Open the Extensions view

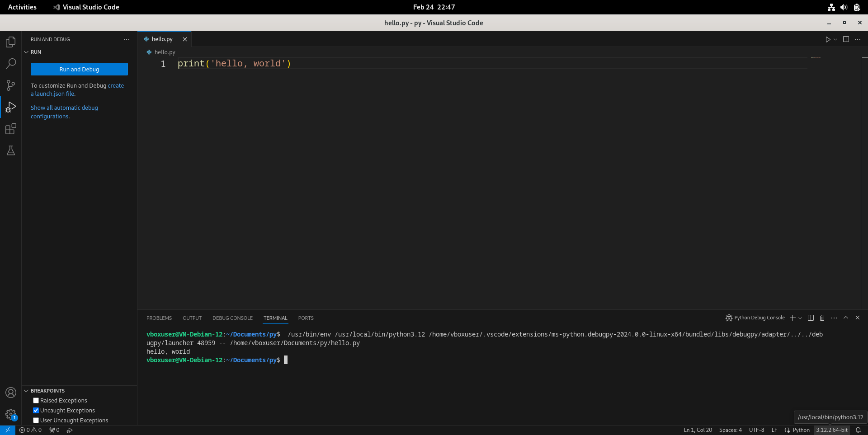click(11, 129)
